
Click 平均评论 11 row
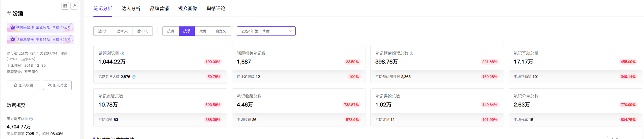coord(437,120)
